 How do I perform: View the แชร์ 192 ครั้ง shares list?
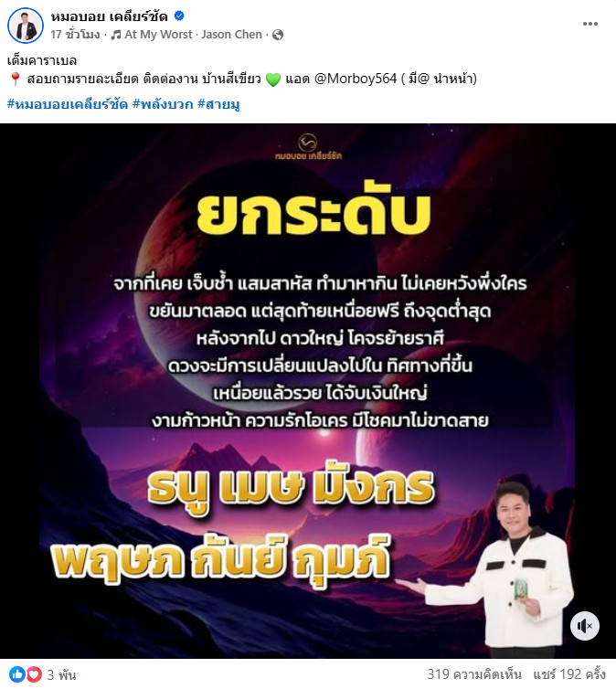pos(569,674)
